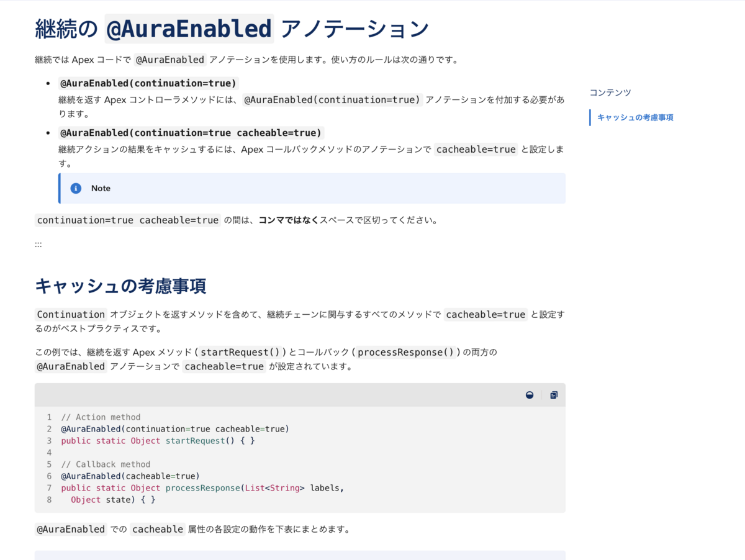Click the duplicate-pages icon in the code toolbar
745x560 pixels.
pyautogui.click(x=553, y=395)
